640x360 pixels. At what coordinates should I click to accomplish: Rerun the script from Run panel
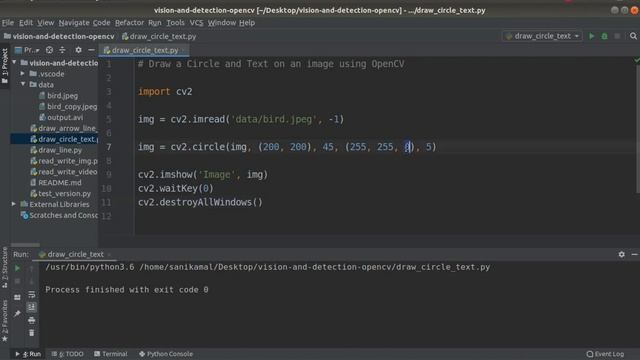pos(17,268)
